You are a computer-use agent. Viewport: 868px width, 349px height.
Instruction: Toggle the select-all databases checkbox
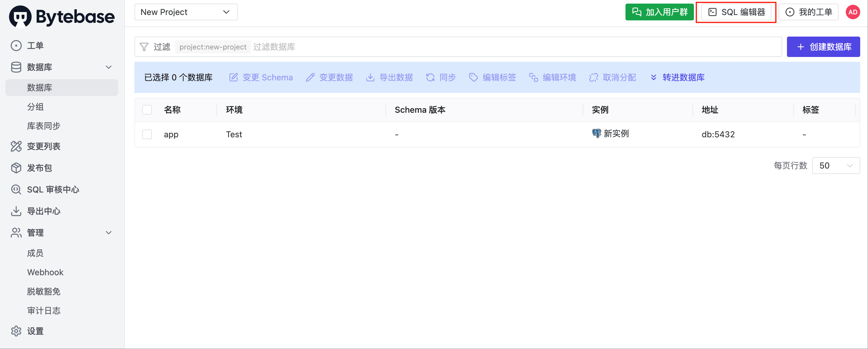point(147,110)
